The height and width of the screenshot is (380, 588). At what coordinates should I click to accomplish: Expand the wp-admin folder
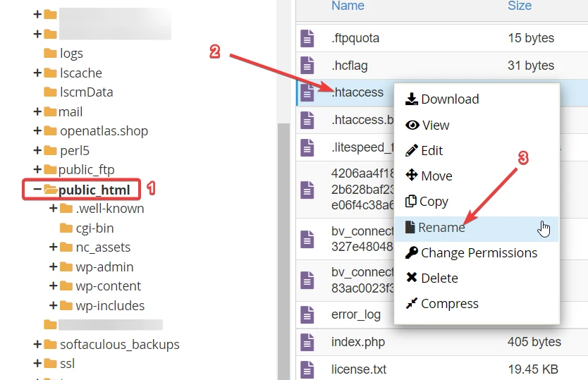(x=54, y=266)
